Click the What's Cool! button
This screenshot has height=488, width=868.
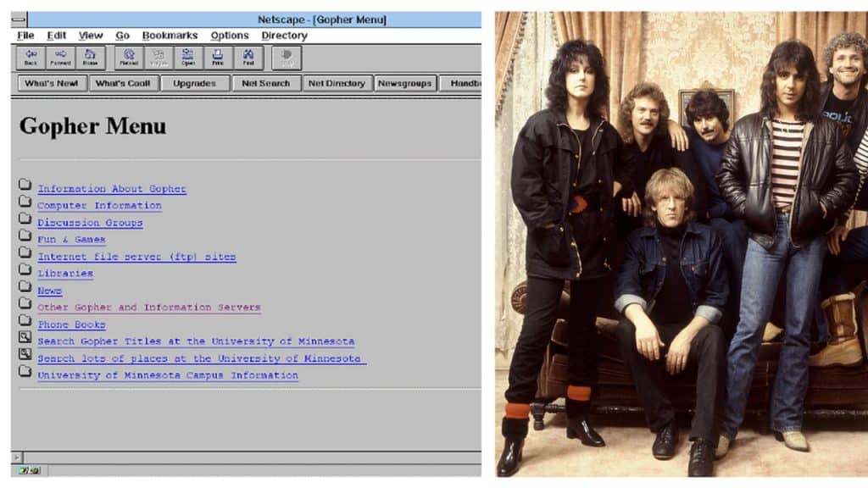[123, 84]
